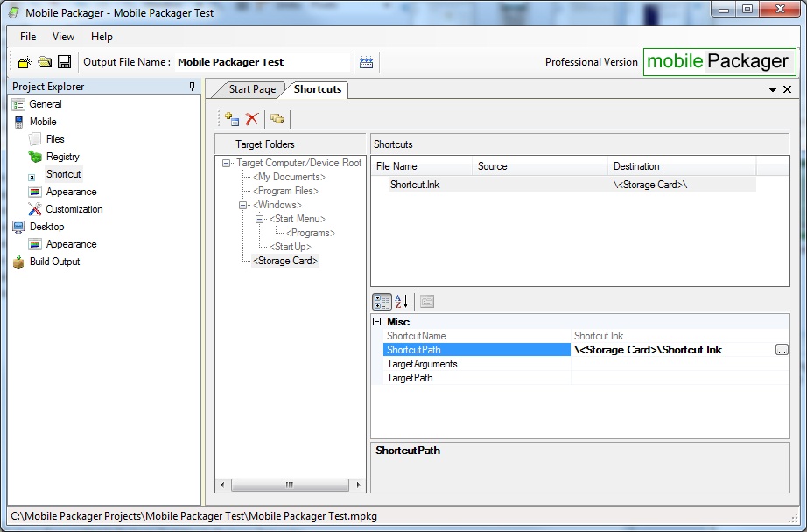Click the Customization label in Project Explorer
Image resolution: width=807 pixels, height=532 pixels.
pos(74,209)
